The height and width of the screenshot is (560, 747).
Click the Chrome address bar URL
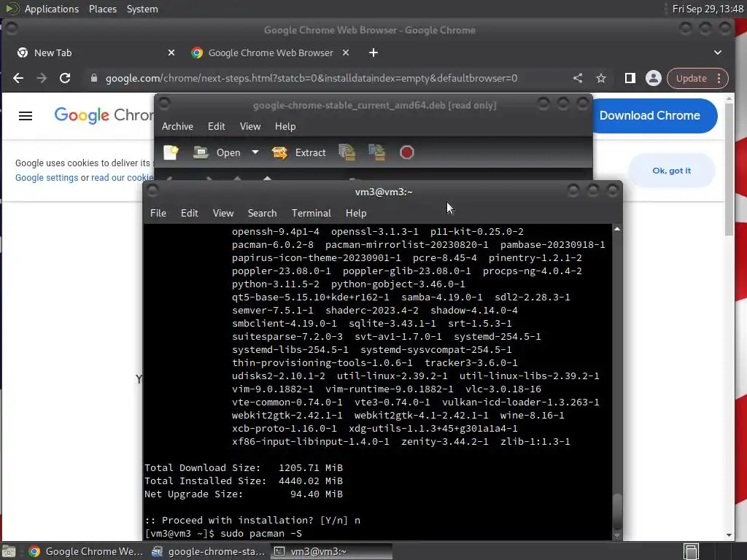pos(311,78)
